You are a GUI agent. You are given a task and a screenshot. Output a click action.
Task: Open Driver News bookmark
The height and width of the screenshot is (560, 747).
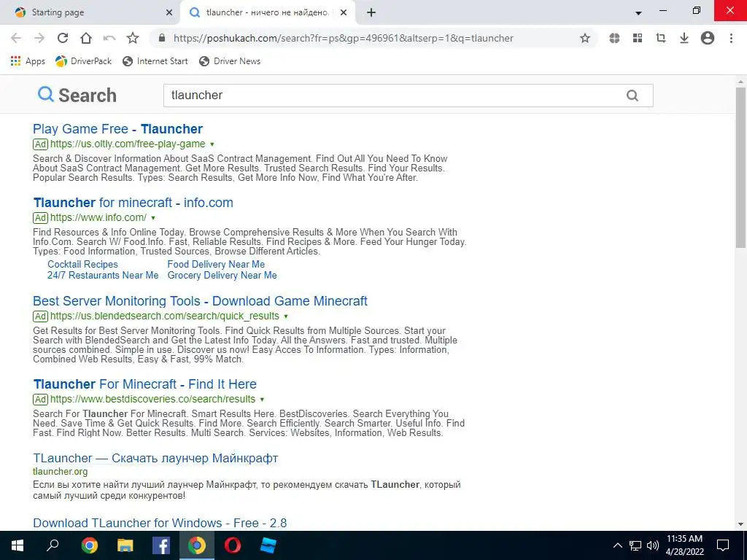coord(230,61)
